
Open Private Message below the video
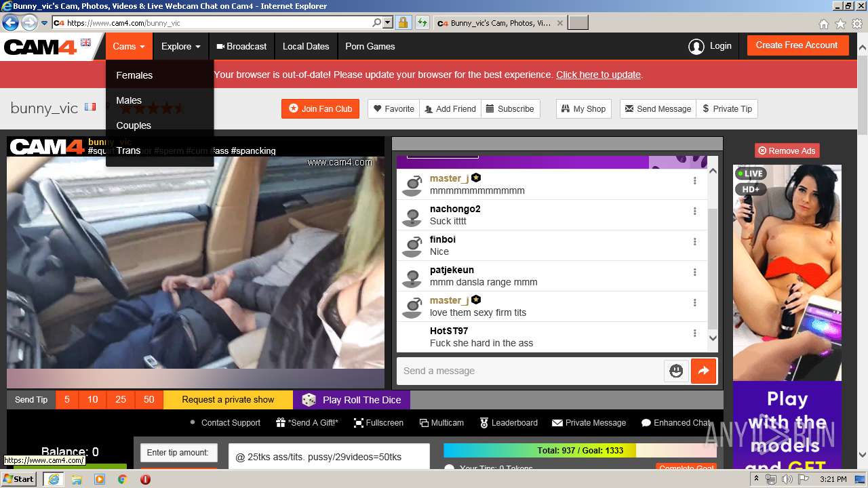tap(588, 423)
